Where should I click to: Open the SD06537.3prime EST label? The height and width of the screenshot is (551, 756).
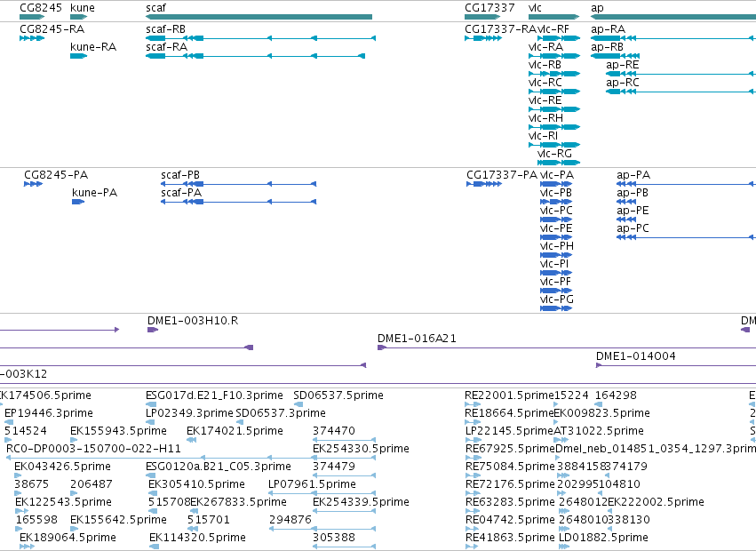point(281,413)
